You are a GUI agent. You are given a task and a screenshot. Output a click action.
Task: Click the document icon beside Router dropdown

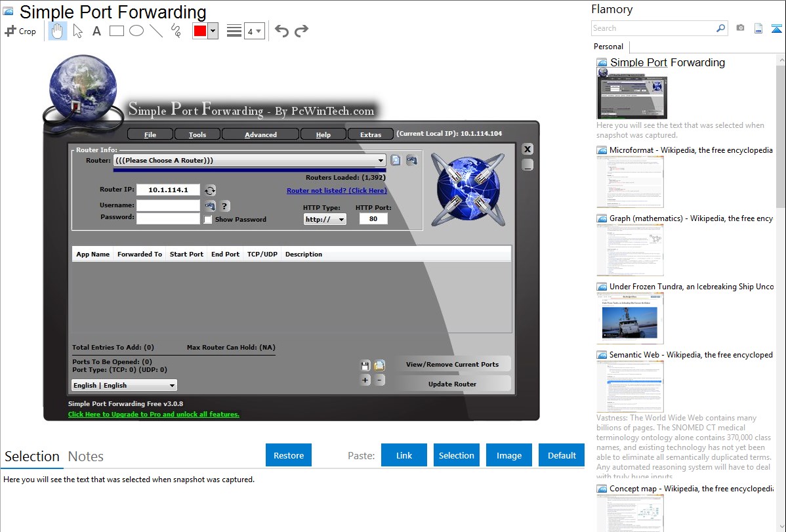[x=396, y=161]
